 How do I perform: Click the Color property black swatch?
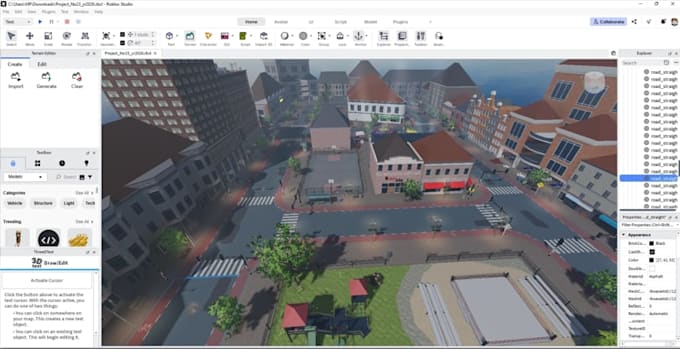[x=652, y=260]
